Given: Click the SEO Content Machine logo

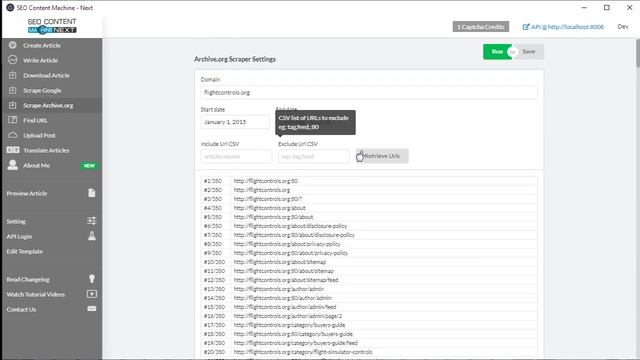Looking at the screenshot, I should coord(52,26).
